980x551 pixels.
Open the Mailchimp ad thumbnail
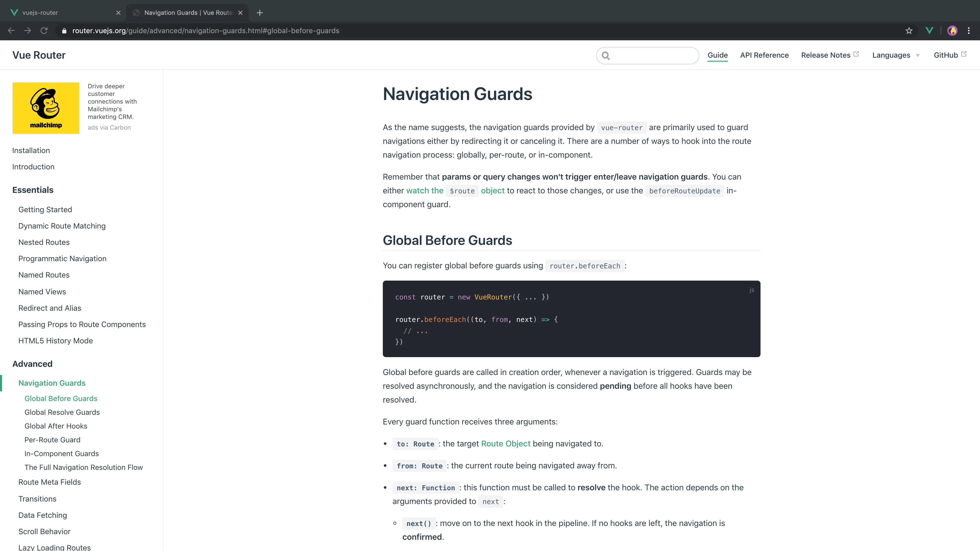(46, 108)
